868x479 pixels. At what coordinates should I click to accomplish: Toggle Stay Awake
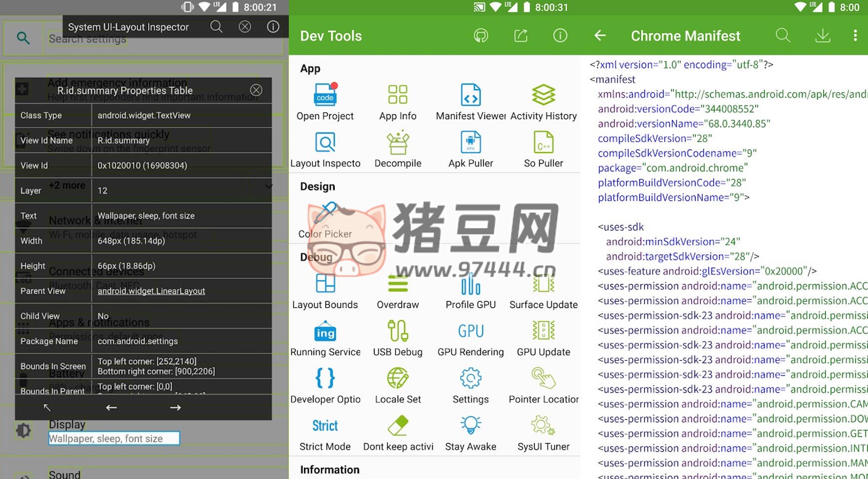point(470,434)
